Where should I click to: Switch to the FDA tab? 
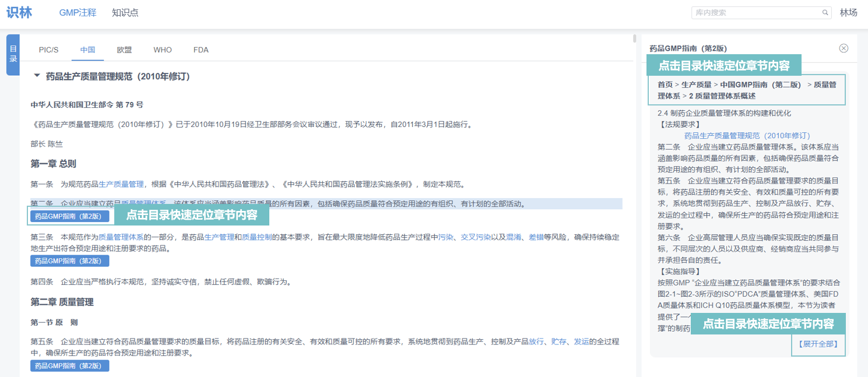[201, 50]
